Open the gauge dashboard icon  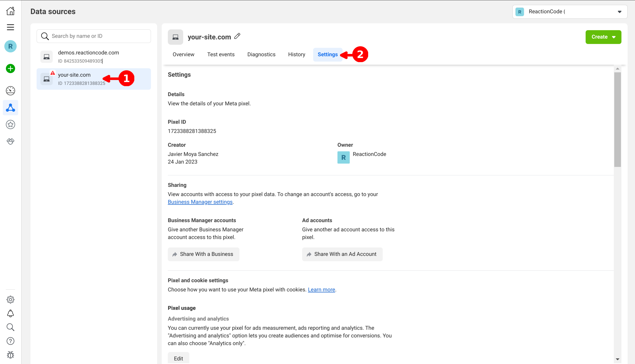click(10, 90)
